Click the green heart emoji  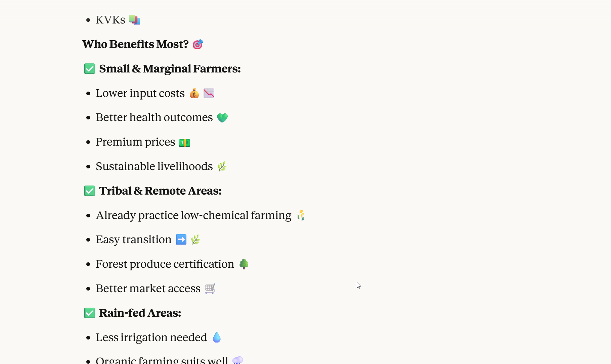(222, 118)
